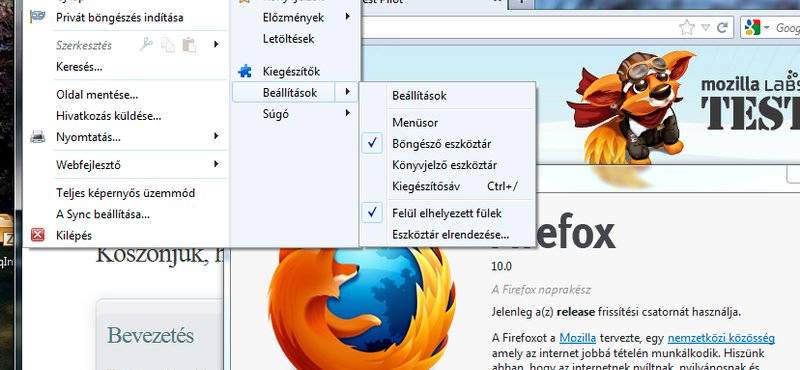Expand the Beállítások submenu arrow in the main menu
The image size is (800, 370).
(347, 92)
